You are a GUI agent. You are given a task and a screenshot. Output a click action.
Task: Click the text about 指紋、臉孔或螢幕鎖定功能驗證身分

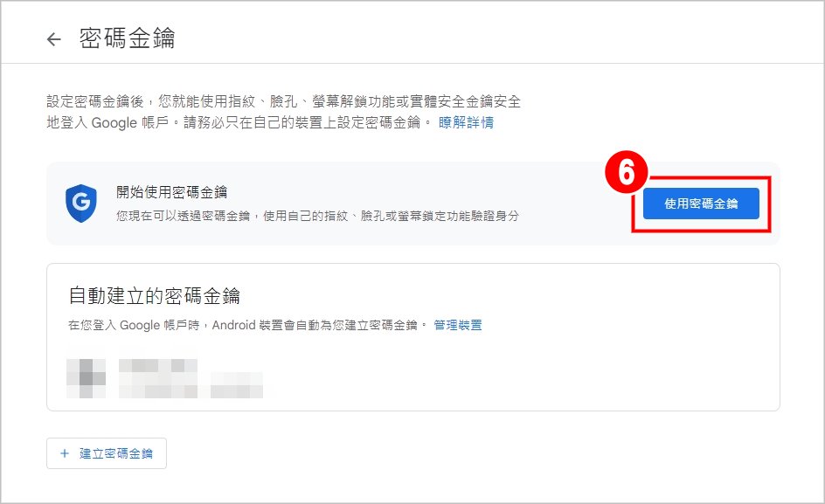click(317, 216)
